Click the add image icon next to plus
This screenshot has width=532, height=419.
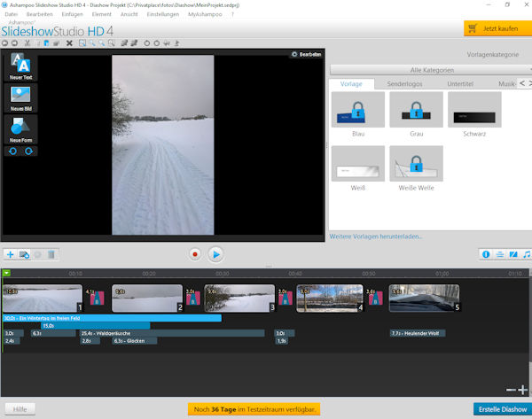coord(24,254)
